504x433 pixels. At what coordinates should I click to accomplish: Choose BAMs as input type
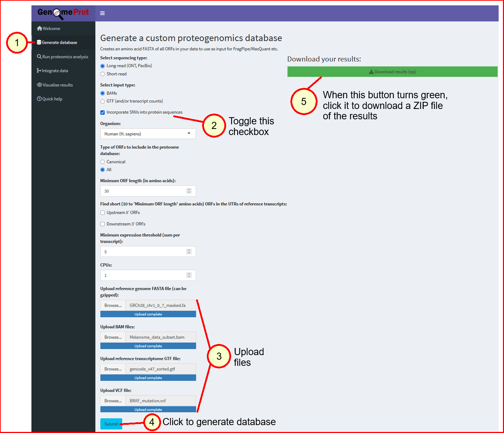(x=103, y=93)
